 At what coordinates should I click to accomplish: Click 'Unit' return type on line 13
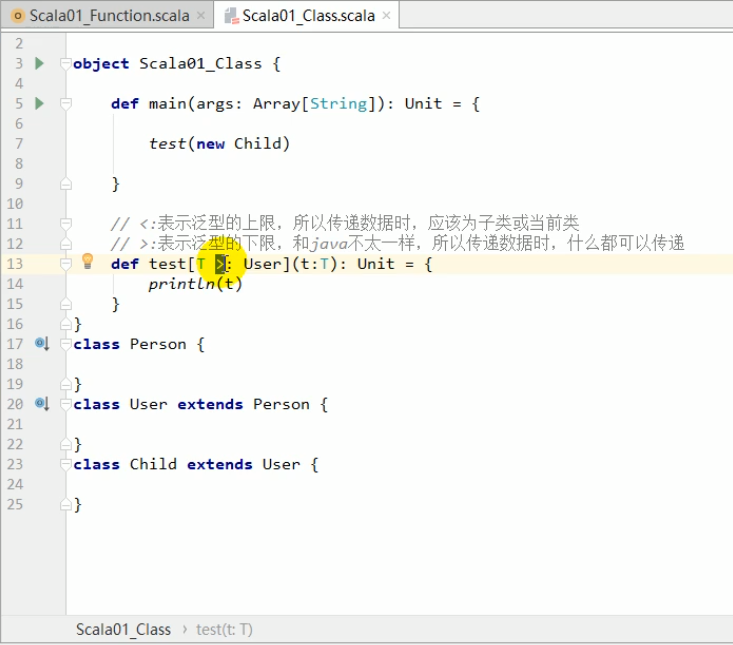pos(376,264)
